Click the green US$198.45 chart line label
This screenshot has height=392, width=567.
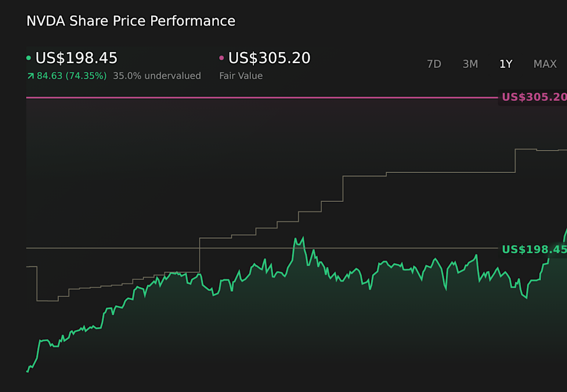534,249
